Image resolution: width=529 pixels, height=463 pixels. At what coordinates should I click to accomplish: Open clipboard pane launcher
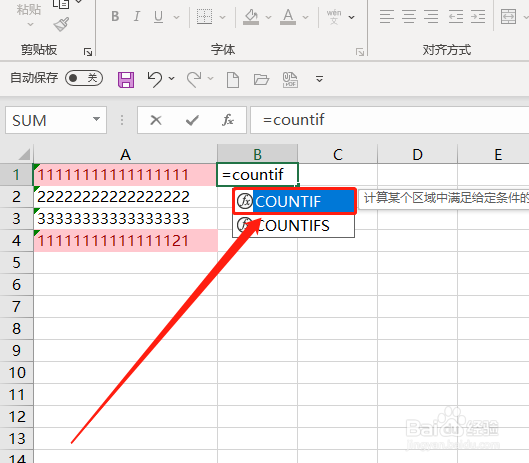pos(88,52)
